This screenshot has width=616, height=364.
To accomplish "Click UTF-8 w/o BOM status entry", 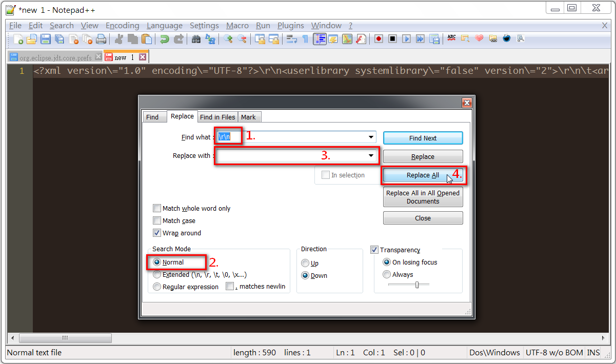I will (554, 353).
